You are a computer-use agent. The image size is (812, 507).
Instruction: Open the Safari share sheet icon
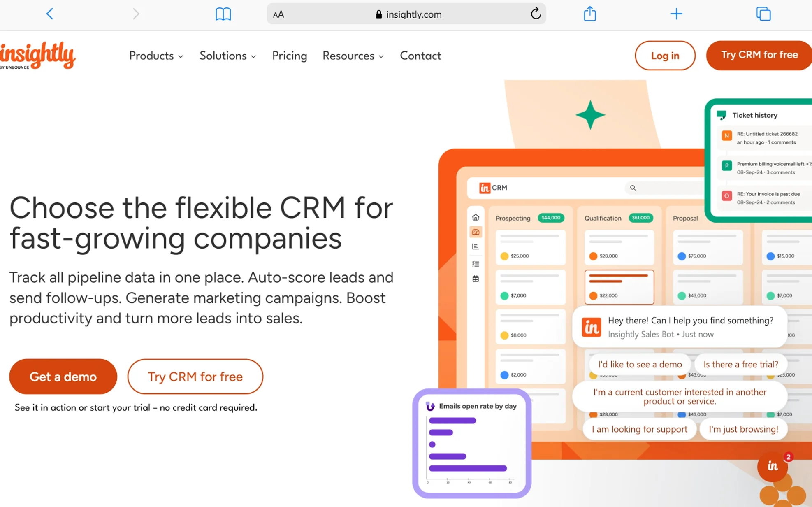click(x=590, y=14)
